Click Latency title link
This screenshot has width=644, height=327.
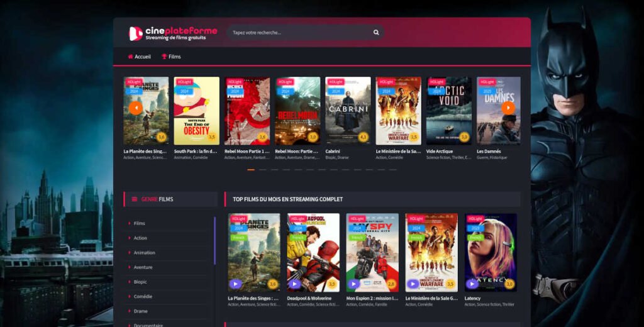(x=472, y=298)
